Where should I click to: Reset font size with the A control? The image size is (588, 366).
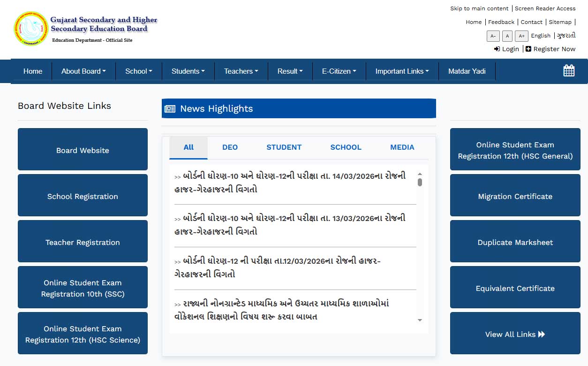coord(507,36)
